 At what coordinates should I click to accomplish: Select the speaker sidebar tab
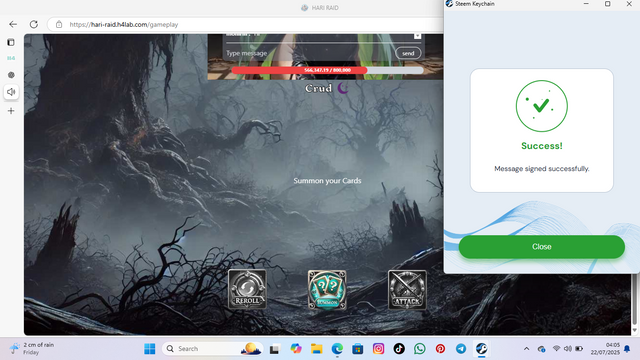pos(11,92)
